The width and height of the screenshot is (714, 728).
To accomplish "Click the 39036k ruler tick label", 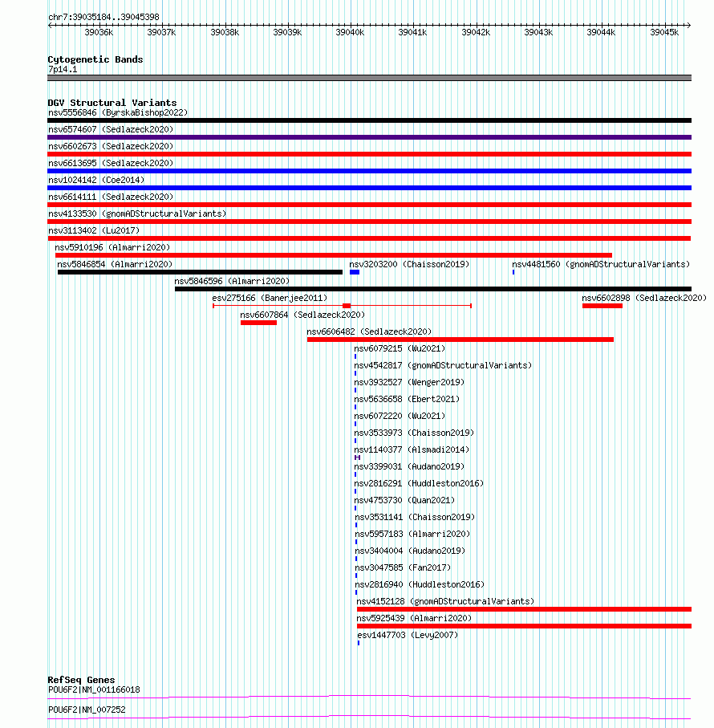I will click(x=99, y=32).
